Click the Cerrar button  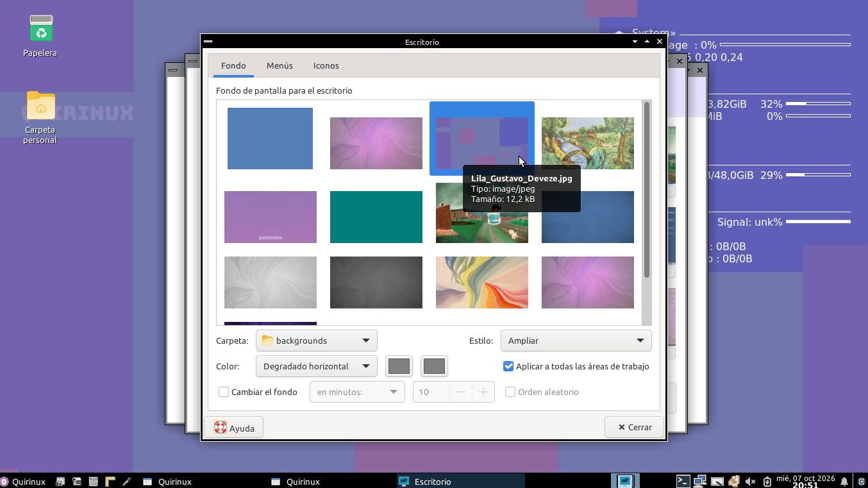click(x=634, y=427)
